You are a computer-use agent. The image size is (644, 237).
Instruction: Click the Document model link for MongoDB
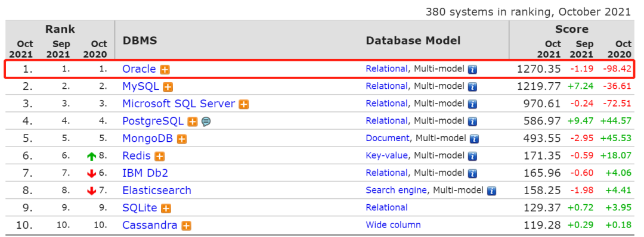(x=388, y=138)
